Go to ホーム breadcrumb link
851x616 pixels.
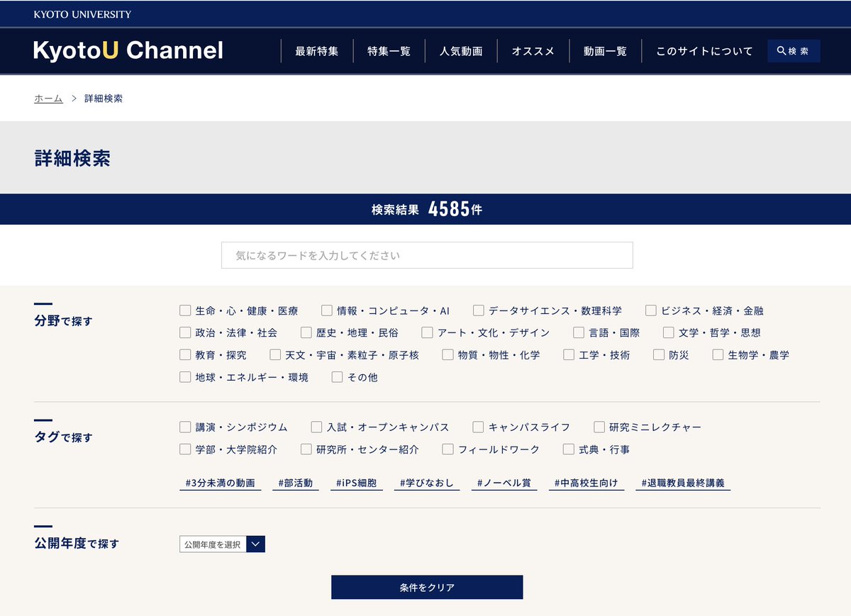[48, 99]
